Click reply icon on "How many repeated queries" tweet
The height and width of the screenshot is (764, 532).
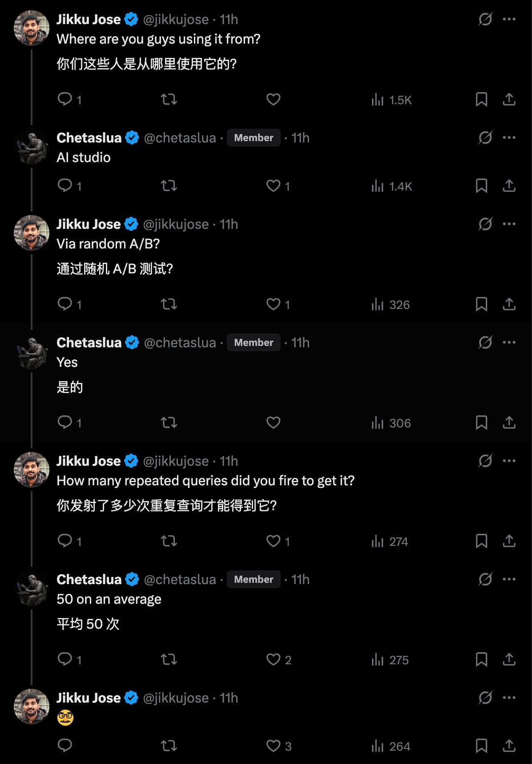point(65,541)
